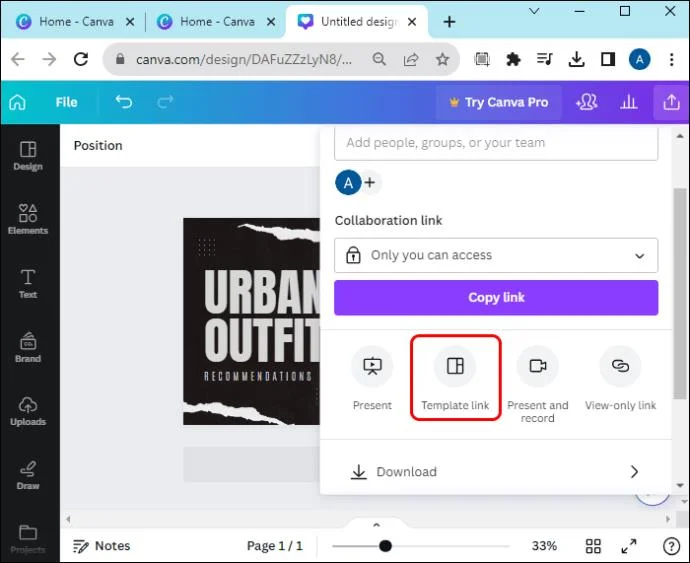Open a new browser tab
The image size is (690, 563).
[449, 22]
